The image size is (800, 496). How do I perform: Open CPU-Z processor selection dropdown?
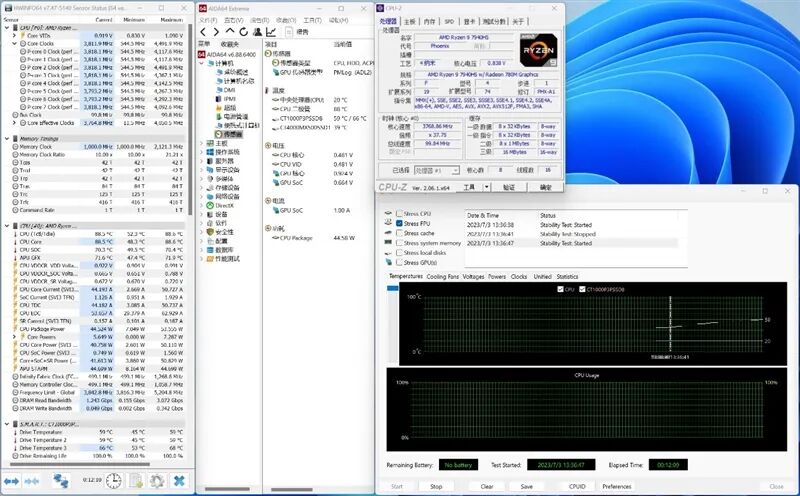pos(437,170)
